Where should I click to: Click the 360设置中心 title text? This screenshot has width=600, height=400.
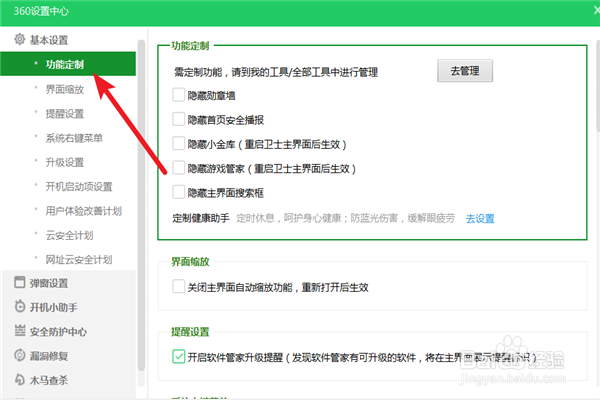click(41, 11)
